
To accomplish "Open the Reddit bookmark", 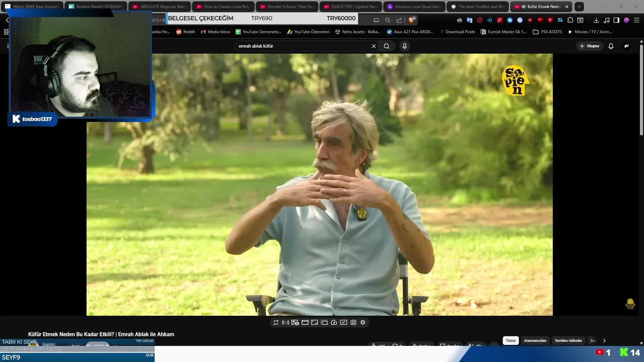I will click(185, 32).
